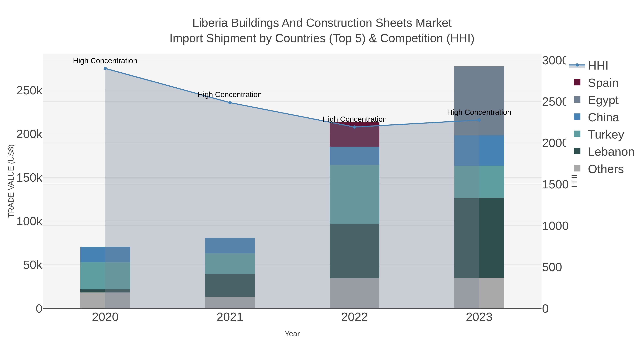Viewport: 644px width, 362px height.
Task: Click the chart title about Liberia market
Action: pyautogui.click(x=322, y=23)
